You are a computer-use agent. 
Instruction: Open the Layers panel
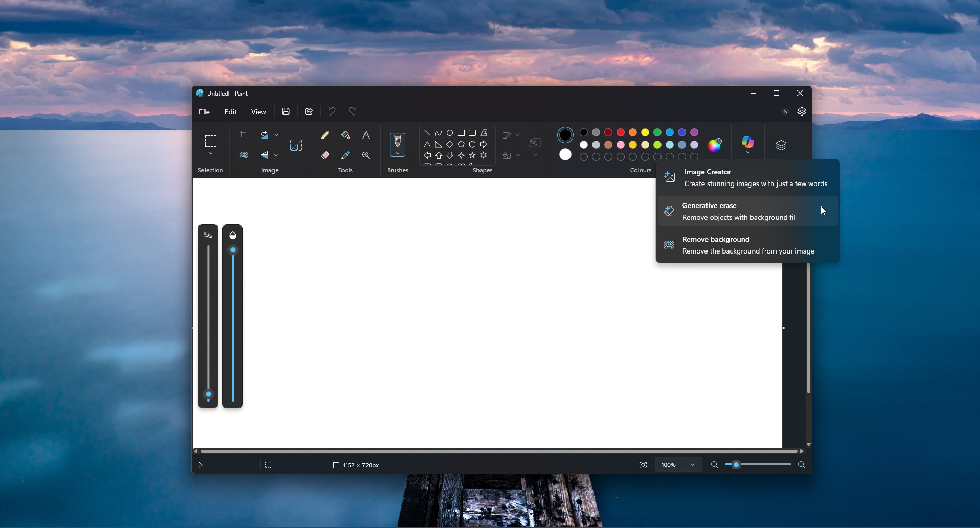(x=781, y=145)
